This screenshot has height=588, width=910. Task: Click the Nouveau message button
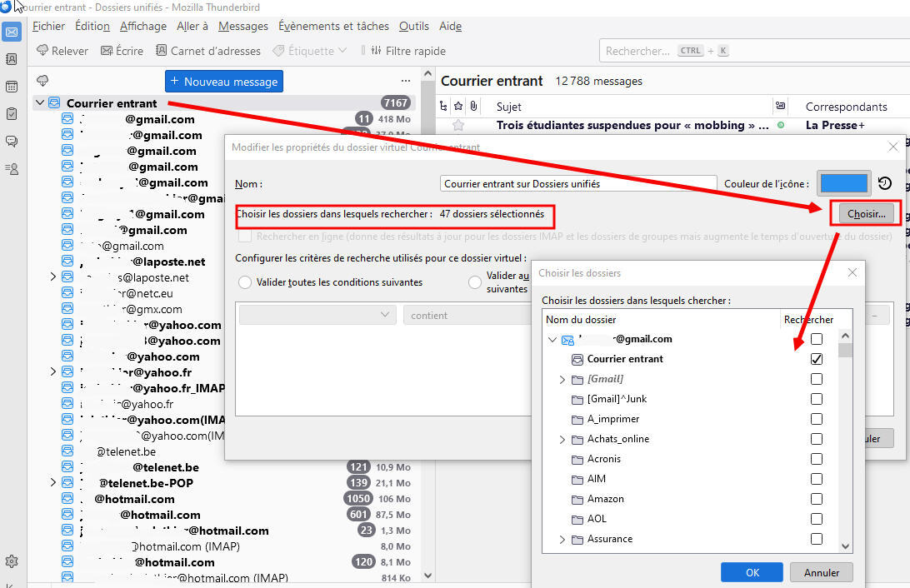tap(224, 81)
